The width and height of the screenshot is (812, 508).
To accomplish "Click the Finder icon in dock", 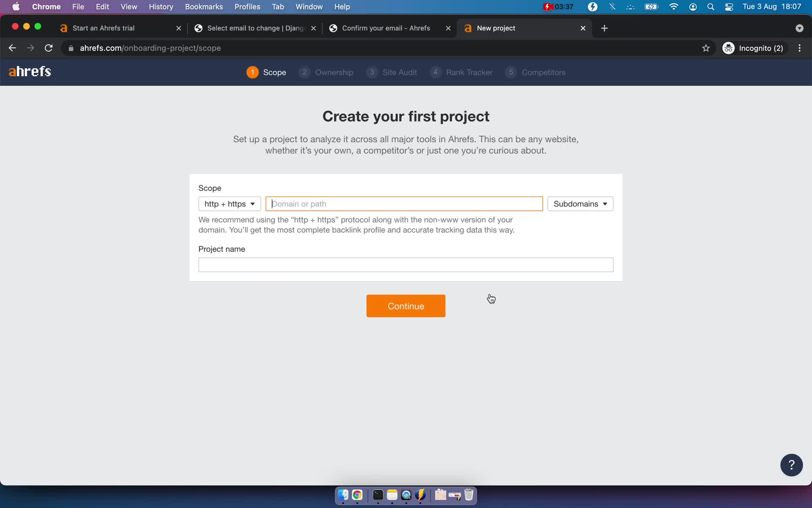I will pos(343,495).
